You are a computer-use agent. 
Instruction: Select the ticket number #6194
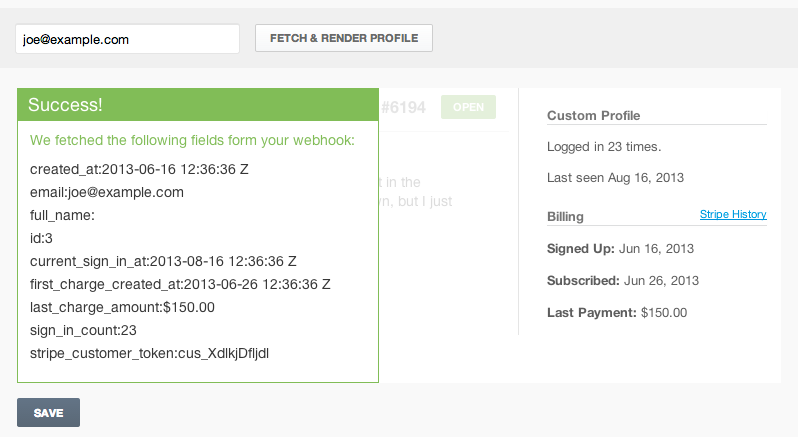click(x=405, y=106)
